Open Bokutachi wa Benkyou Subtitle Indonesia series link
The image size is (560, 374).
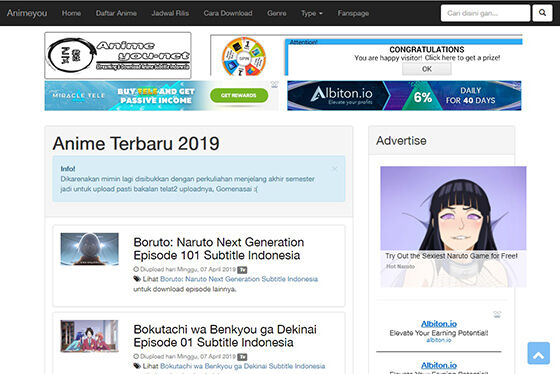pos(242,366)
